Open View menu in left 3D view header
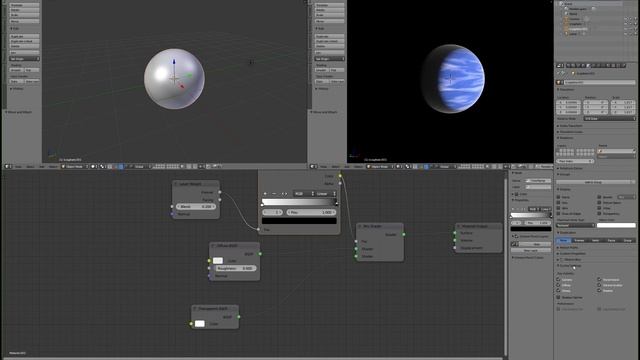This screenshot has height=360, width=640. (x=18, y=167)
